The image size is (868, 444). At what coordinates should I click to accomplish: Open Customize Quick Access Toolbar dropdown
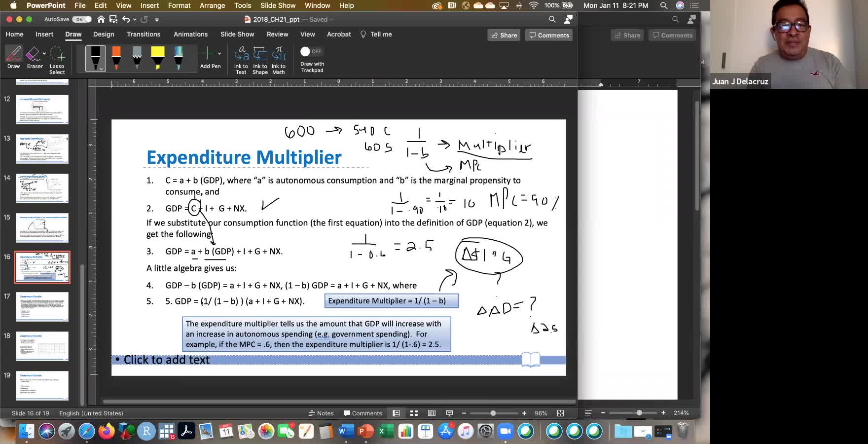pos(157,20)
